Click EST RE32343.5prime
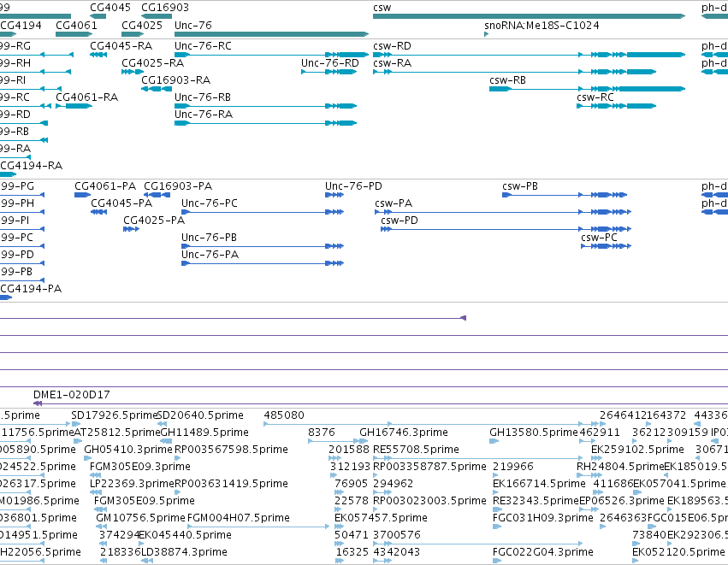 (x=496, y=509)
